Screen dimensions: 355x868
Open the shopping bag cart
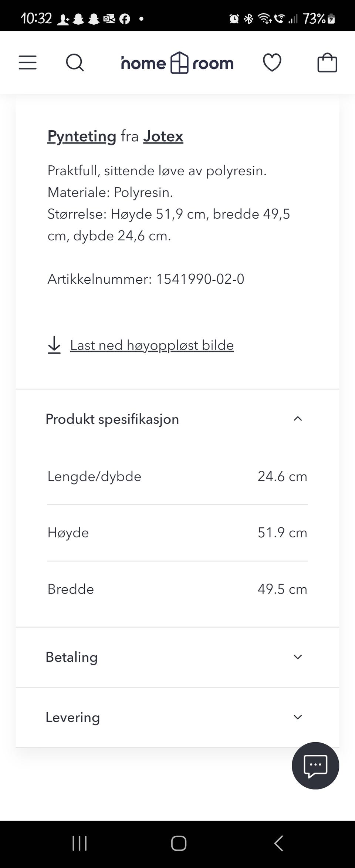tap(327, 63)
